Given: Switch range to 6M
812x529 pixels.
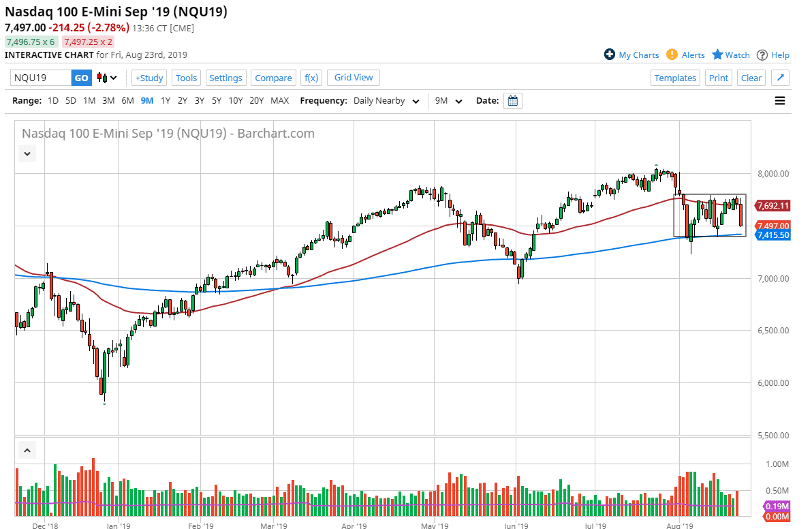Looking at the screenshot, I should [127, 100].
